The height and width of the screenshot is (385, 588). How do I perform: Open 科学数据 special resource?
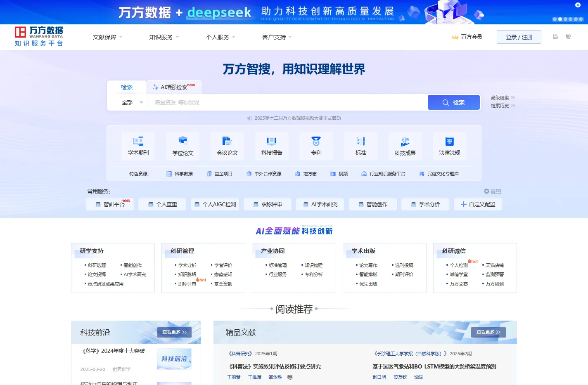point(180,174)
